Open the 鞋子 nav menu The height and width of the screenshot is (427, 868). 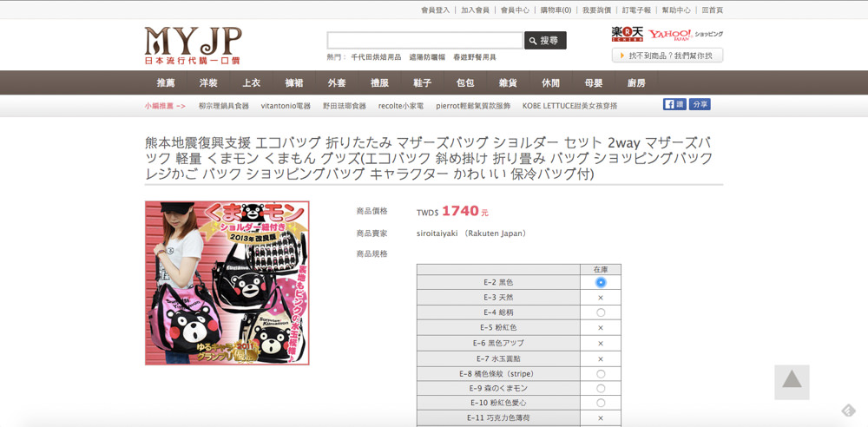[x=423, y=82]
